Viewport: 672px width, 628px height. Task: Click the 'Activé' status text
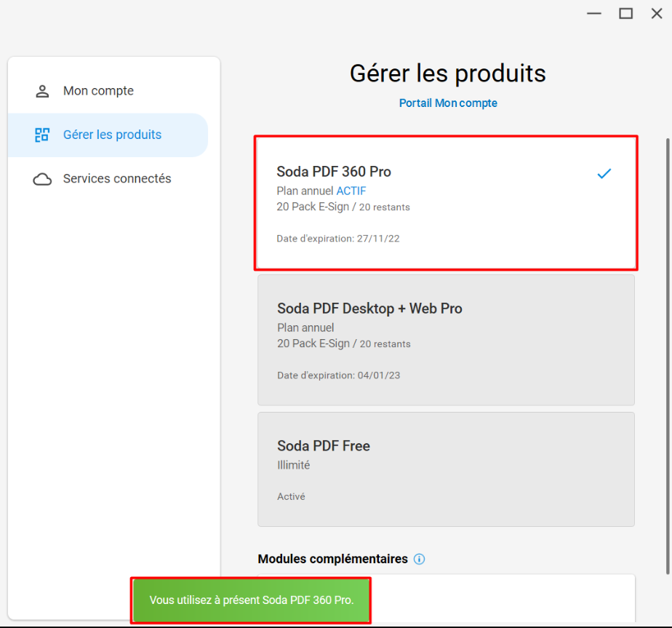(x=291, y=496)
